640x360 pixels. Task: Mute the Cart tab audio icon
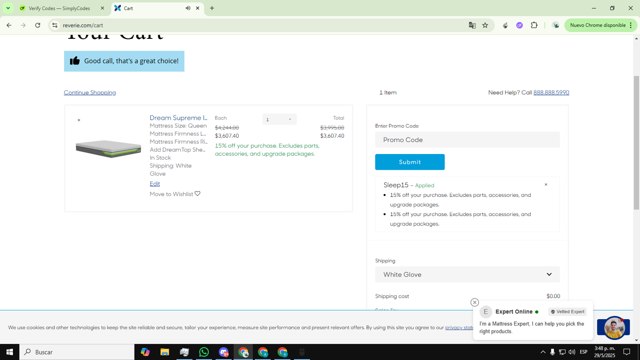pyautogui.click(x=188, y=8)
